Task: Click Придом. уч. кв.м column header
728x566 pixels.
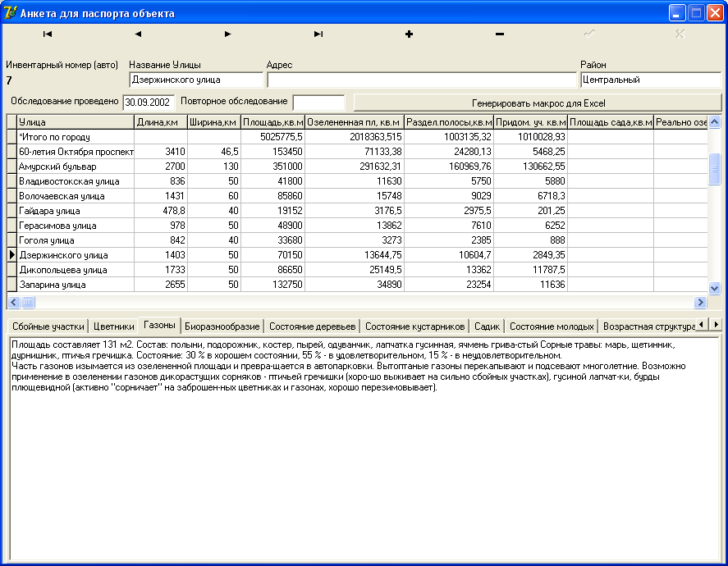Action: pos(531,122)
